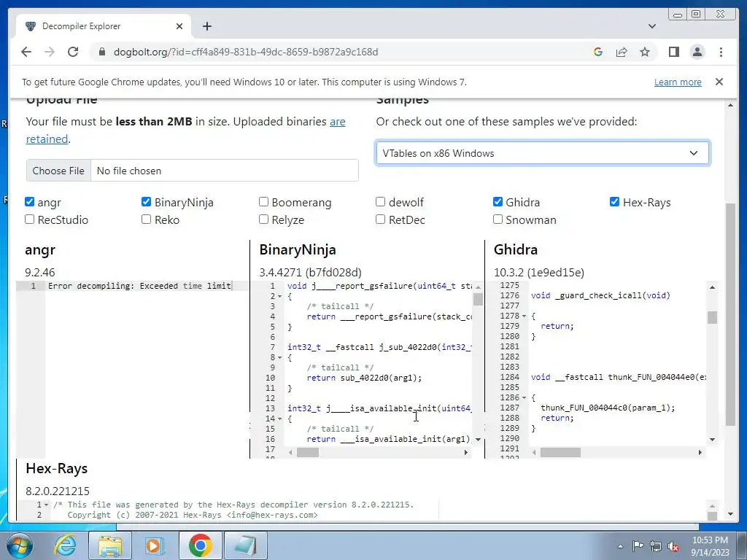747x560 pixels.
Task: Show hidden system tray icons
Action: pyautogui.click(x=620, y=546)
